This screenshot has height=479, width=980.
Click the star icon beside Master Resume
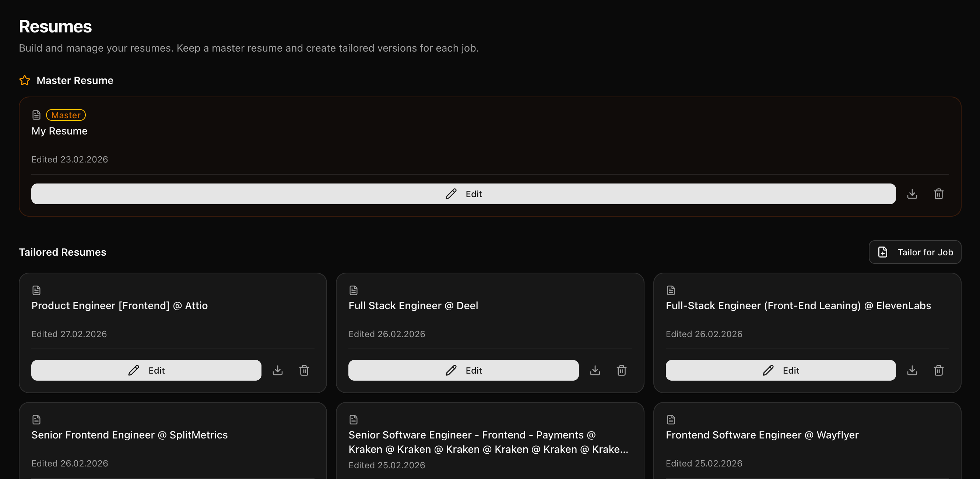[24, 80]
